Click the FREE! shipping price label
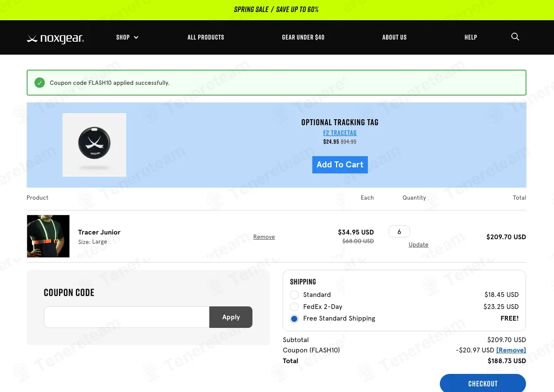Image resolution: width=554 pixels, height=392 pixels. coord(510,318)
